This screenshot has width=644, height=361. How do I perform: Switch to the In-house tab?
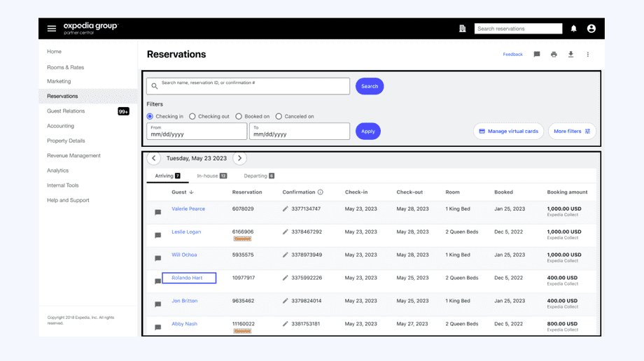(211, 176)
